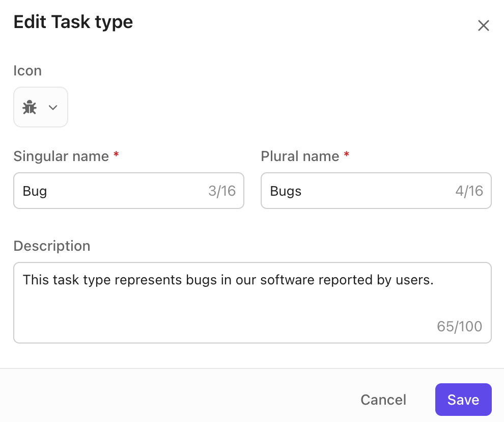Click the Edit Task type heading
504x422 pixels.
pos(73,22)
